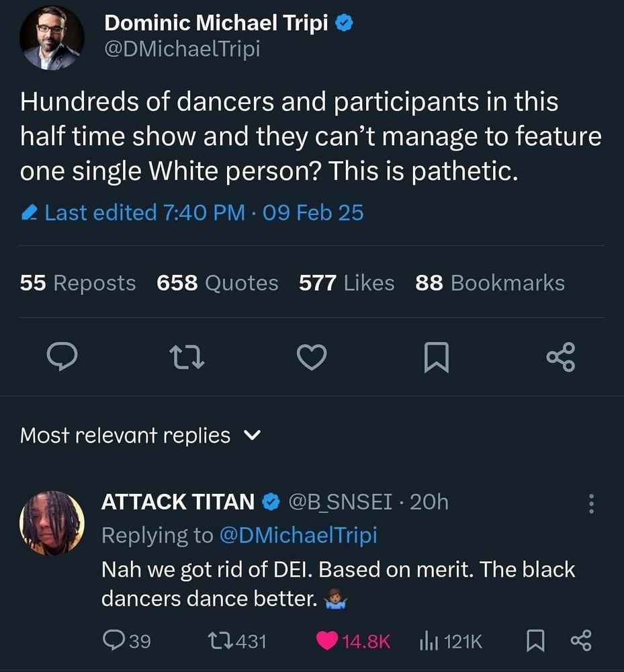View the 55 Reposts list
Image resolution: width=624 pixels, height=672 pixels.
tap(78, 283)
